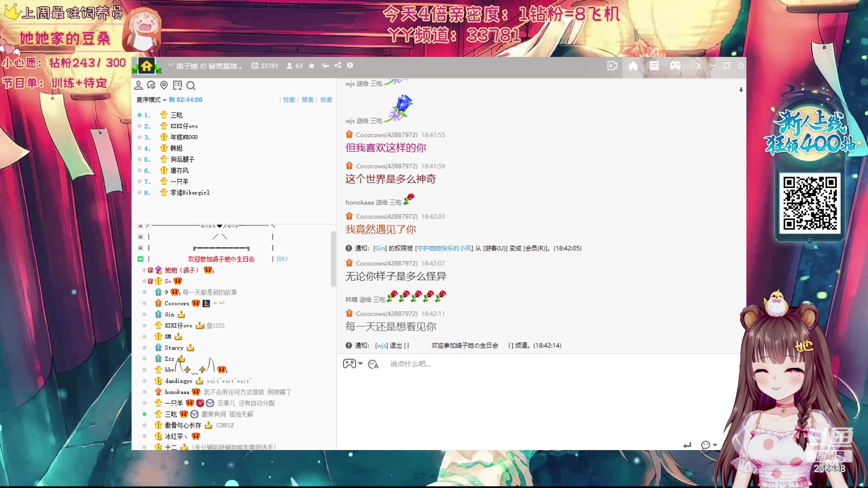868x488 pixels.
Task: Open the online members count 63
Action: pos(294,66)
